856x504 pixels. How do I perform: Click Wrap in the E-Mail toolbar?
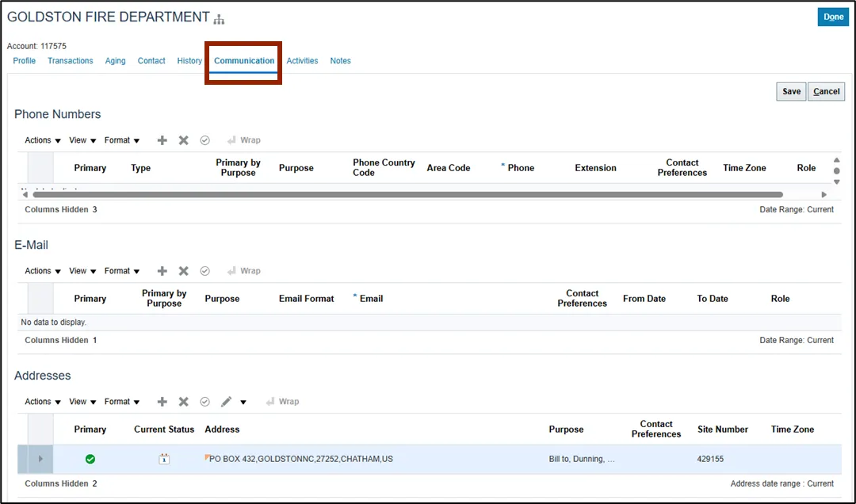click(x=244, y=271)
